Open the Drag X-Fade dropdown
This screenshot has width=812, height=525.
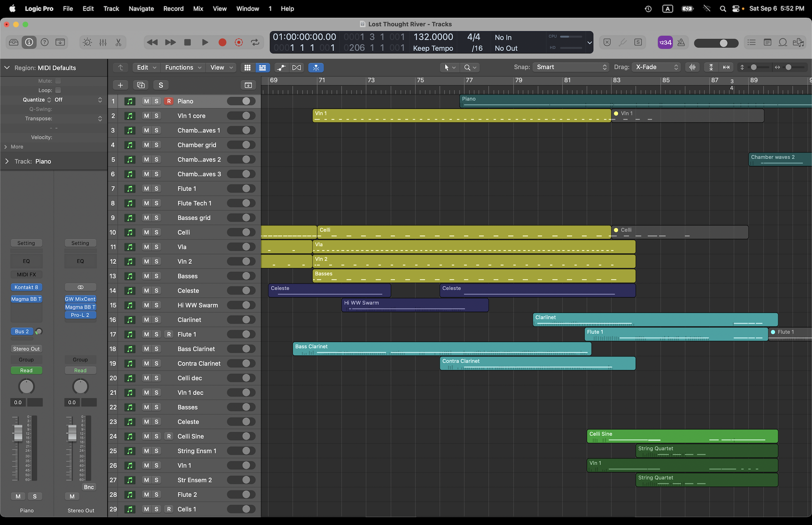[x=656, y=67]
